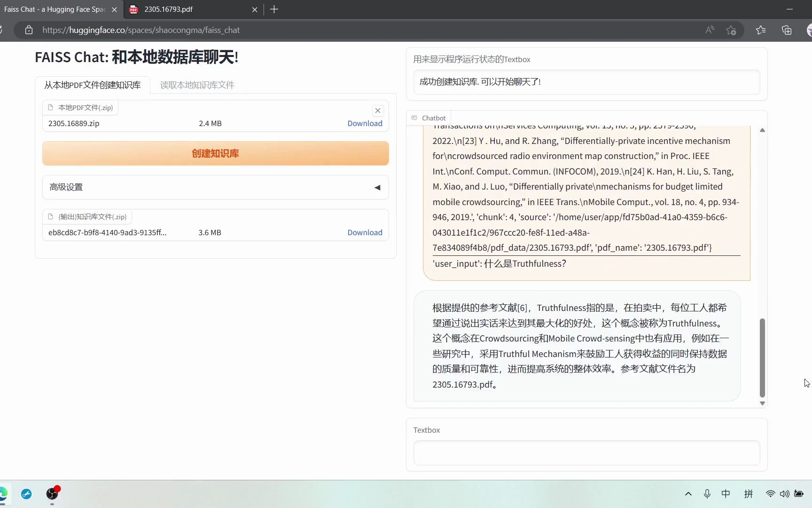Close the Faiss Chat browser tab
Viewport: 812px width, 508px height.
pos(114,9)
